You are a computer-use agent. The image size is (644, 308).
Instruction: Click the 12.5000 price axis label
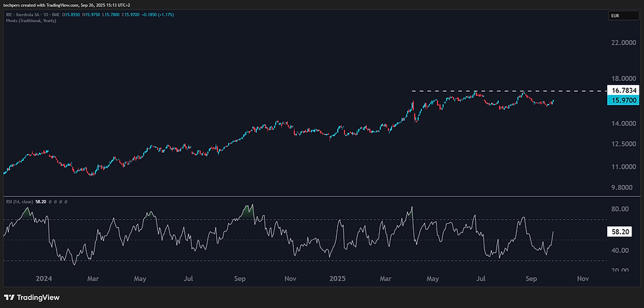623,144
